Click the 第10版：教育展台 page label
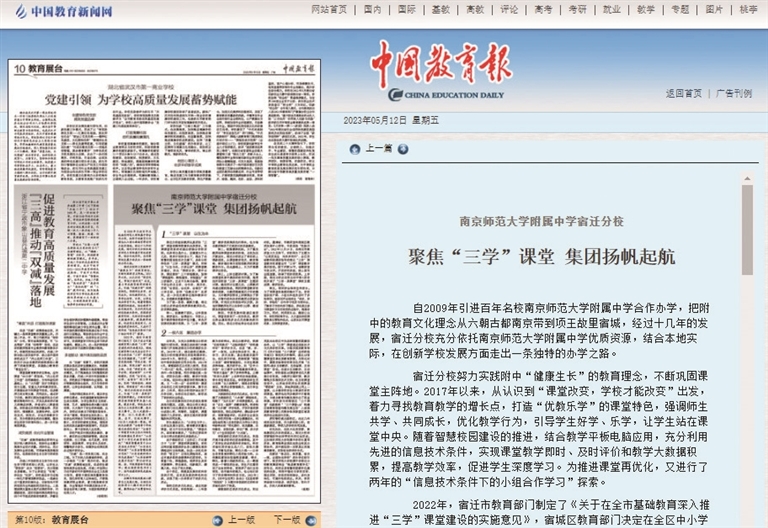This screenshot has height=528, width=768. click(x=52, y=520)
